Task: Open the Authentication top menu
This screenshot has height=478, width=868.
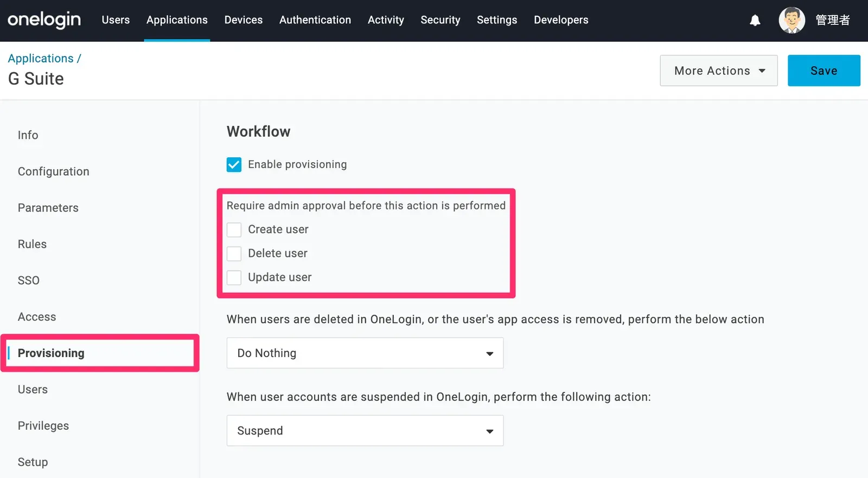Action: pos(315,20)
